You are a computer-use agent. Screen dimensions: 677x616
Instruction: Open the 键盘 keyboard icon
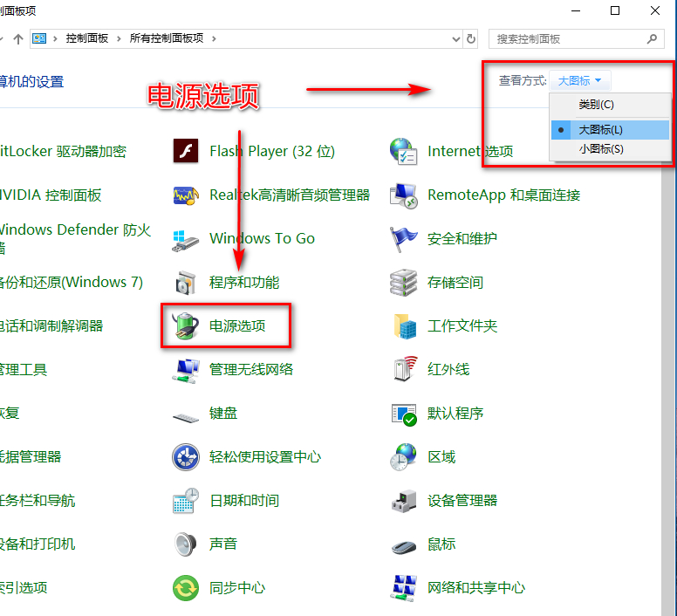pos(186,417)
